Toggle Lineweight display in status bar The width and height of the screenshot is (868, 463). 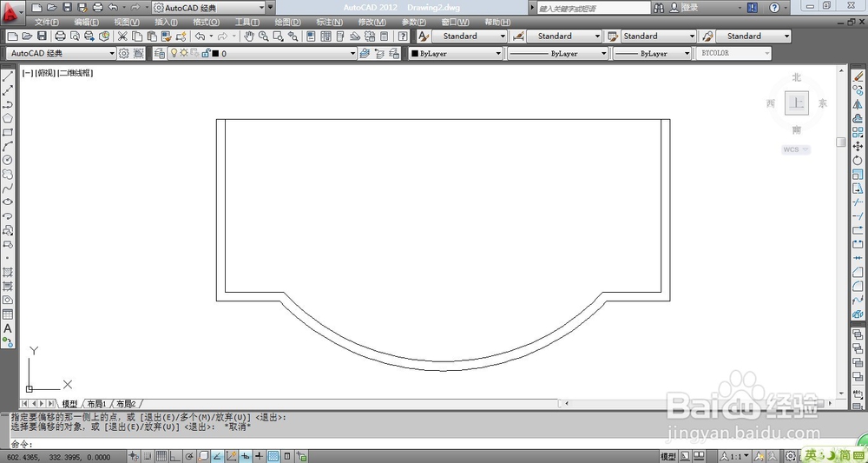[259, 456]
